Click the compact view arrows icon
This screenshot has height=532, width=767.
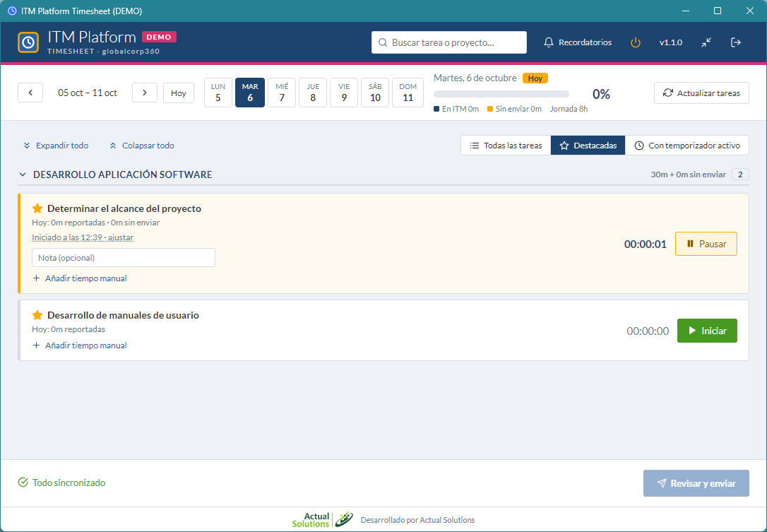[x=706, y=42]
